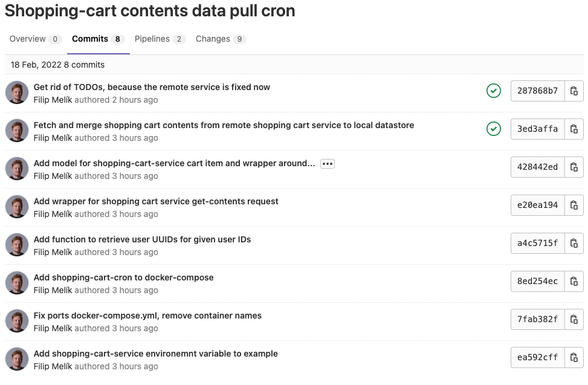Copy commit SHA e20ea194 to clipboard
Viewport: 588px width, 385px height.
[574, 205]
